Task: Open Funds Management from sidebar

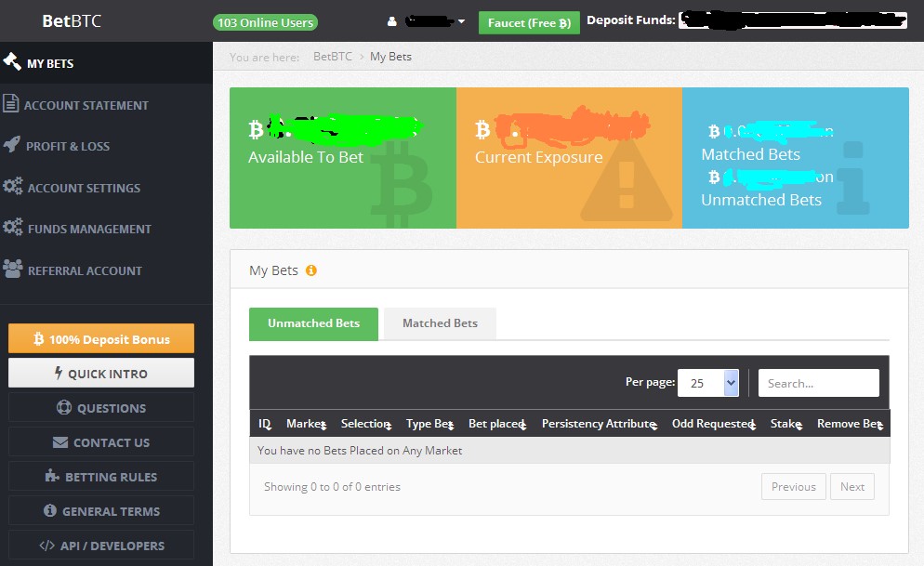Action: 106,229
